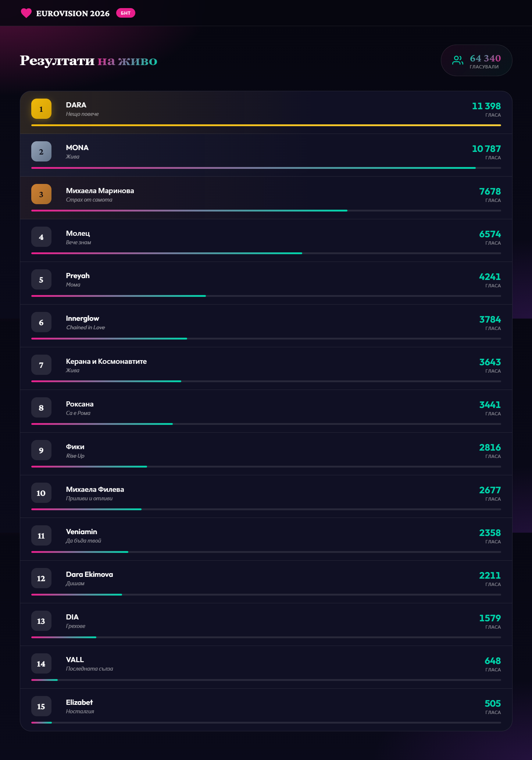The height and width of the screenshot is (760, 532).
Task: Select the Veniamin artist name
Action: 81,532
